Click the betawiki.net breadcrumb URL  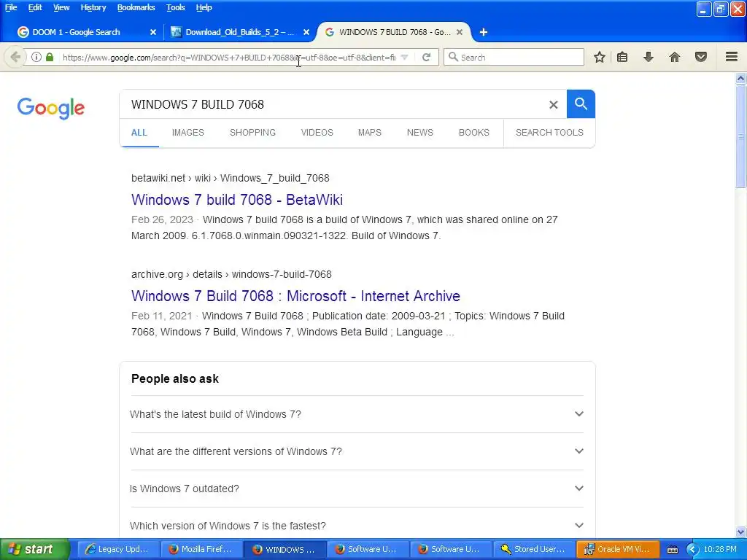coord(230,178)
